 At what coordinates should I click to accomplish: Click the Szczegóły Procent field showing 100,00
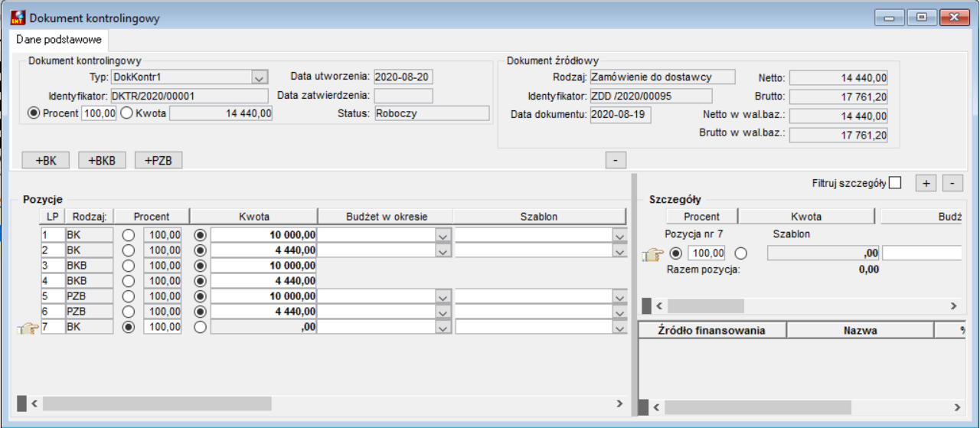pos(706,253)
